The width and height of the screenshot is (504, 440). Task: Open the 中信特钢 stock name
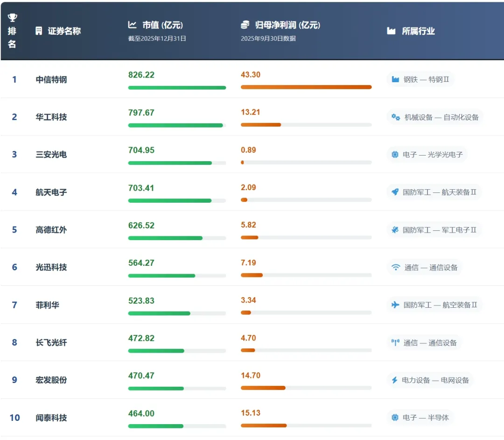click(x=51, y=79)
